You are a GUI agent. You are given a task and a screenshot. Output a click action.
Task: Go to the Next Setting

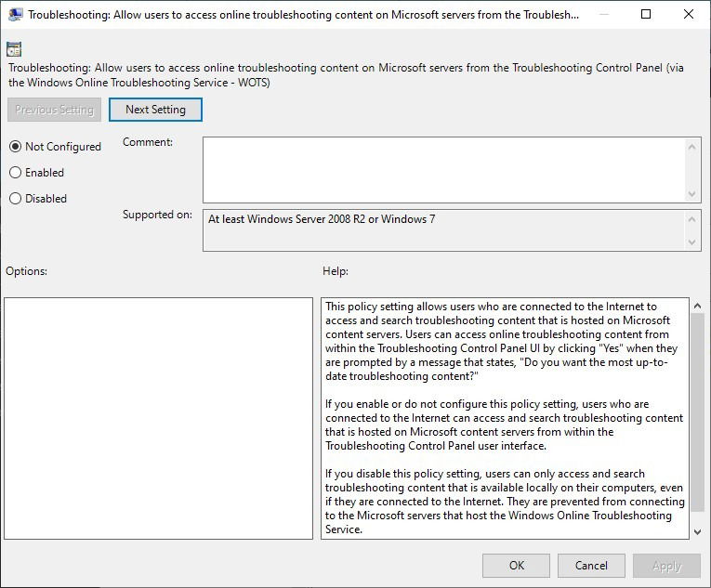tap(155, 110)
